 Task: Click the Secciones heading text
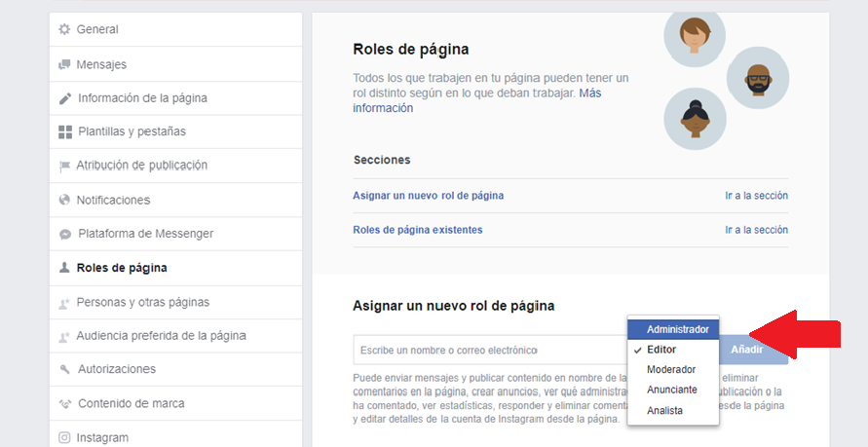[x=382, y=160]
